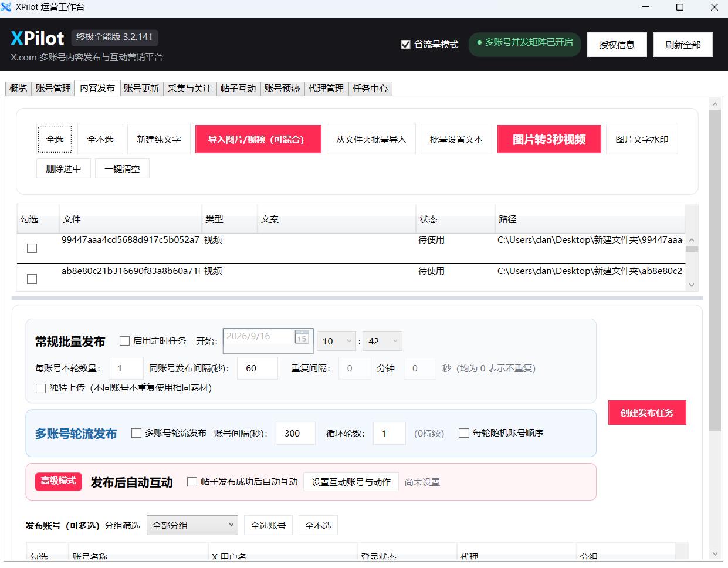This screenshot has width=728, height=568.
Task: Enable 帖子发布成功后自动互动 checkbox
Action: 192,482
